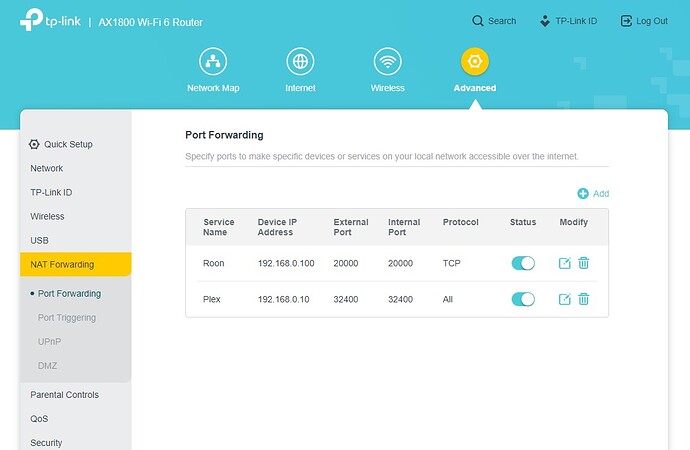Click AX1800 Wi-Fi 6 Router title
This screenshot has height=450, width=690.
click(150, 22)
